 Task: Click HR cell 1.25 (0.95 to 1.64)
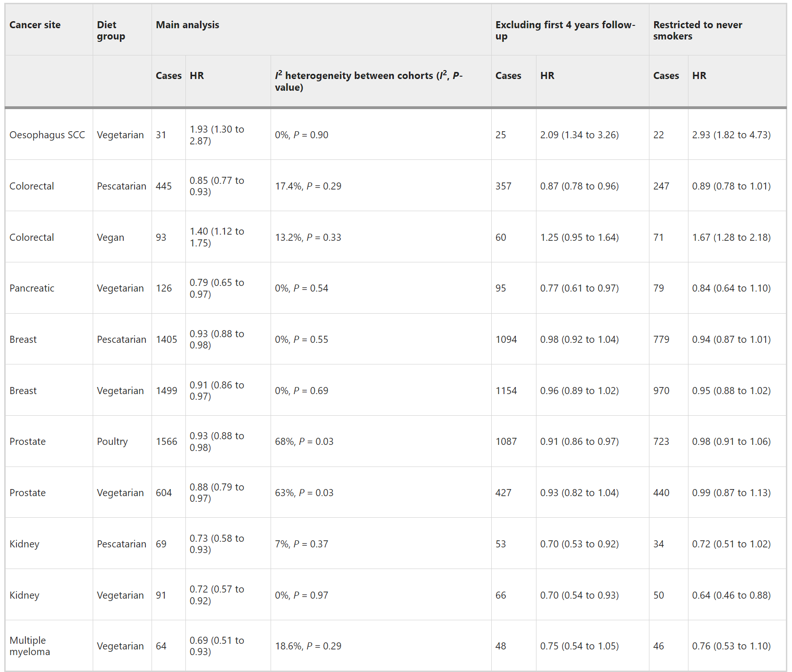(579, 237)
